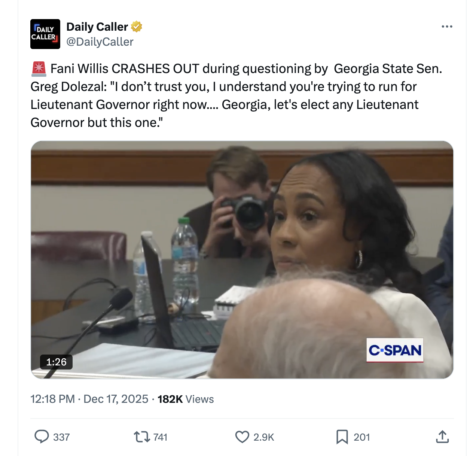Like the tweet using the heart icon
Screen dimensions: 476x456
pyautogui.click(x=242, y=437)
